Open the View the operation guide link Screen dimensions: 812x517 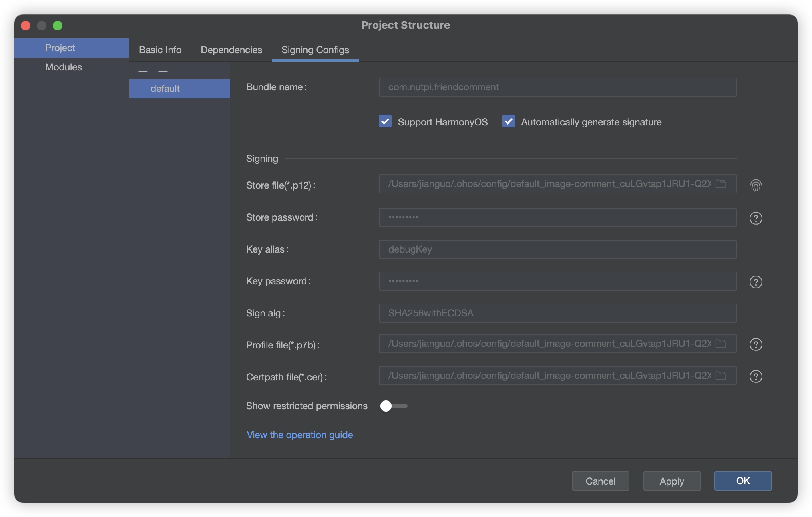click(299, 434)
